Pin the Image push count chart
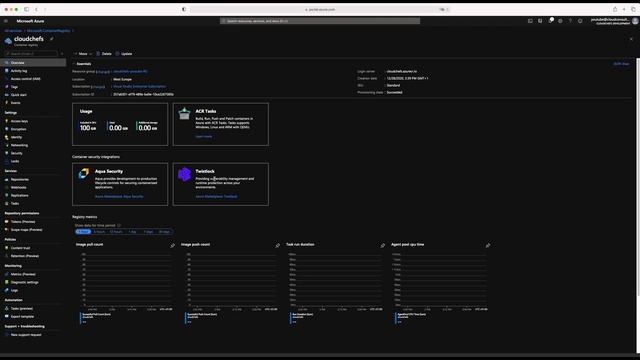Viewport: 640px width, 360px height. pos(278,245)
